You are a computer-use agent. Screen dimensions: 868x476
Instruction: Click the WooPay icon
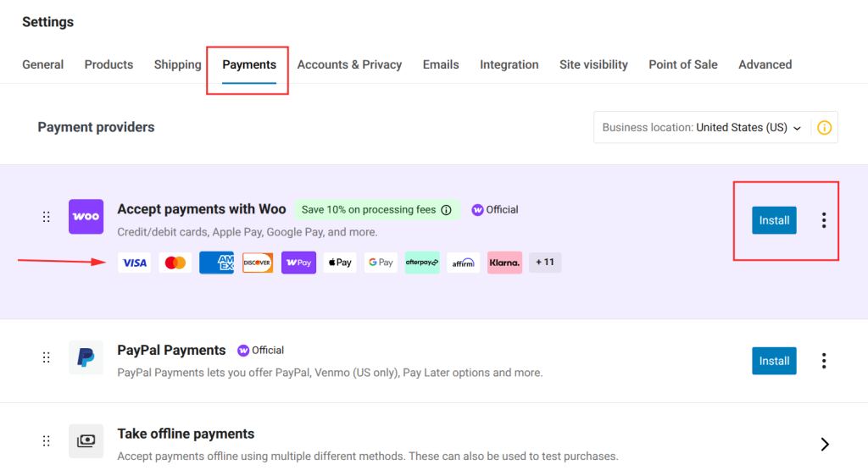[x=299, y=263]
